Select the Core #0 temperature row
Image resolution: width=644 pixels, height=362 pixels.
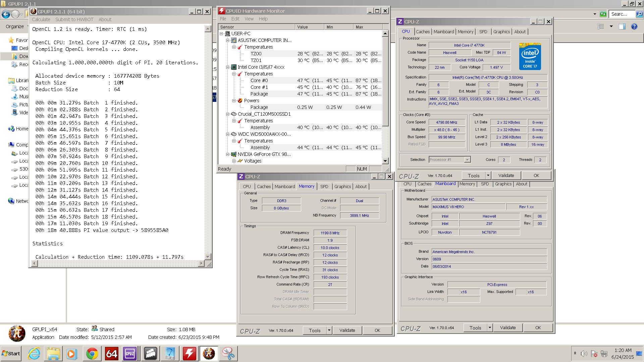coord(301,80)
